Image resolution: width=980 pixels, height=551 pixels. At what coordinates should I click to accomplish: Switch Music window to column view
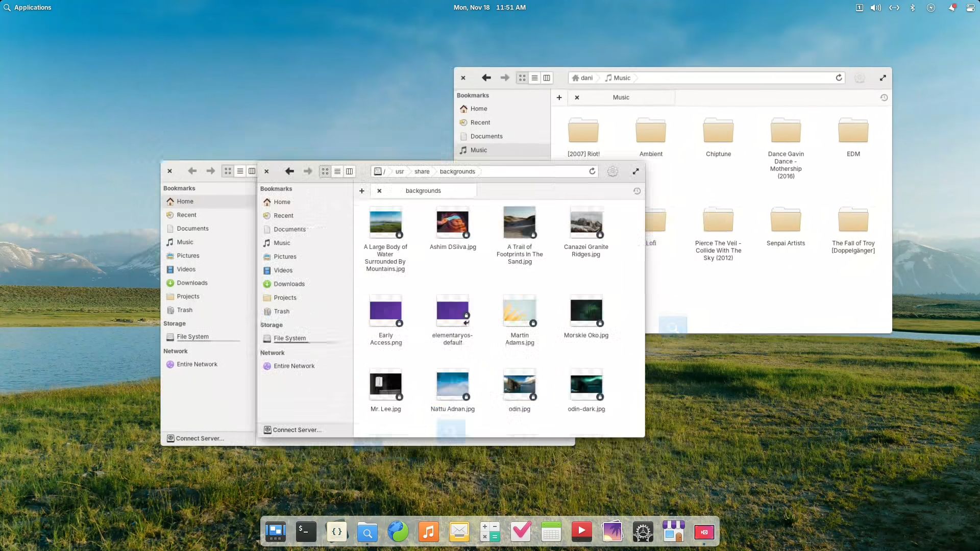[547, 78]
